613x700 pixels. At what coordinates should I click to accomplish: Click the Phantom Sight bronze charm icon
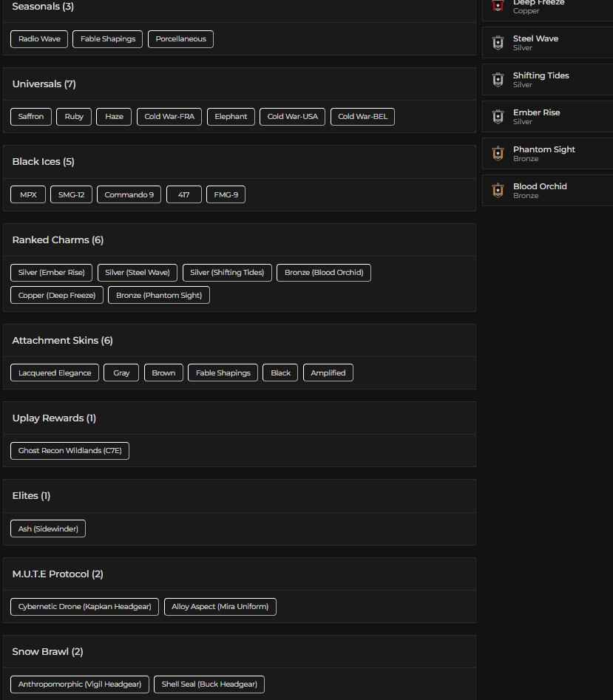498,153
